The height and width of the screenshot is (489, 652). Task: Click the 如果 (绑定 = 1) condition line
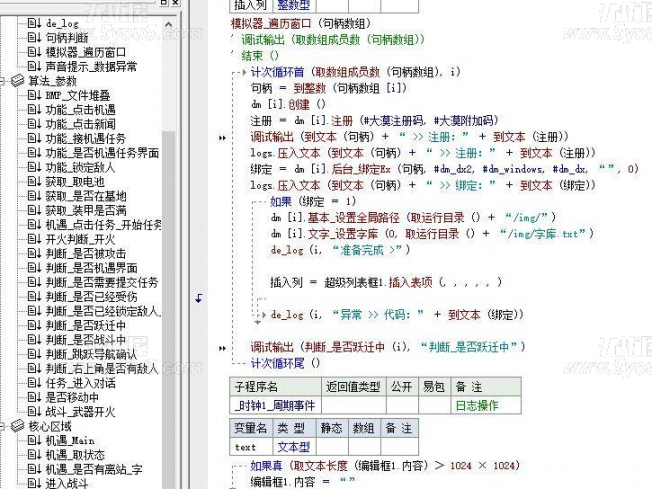[313, 202]
